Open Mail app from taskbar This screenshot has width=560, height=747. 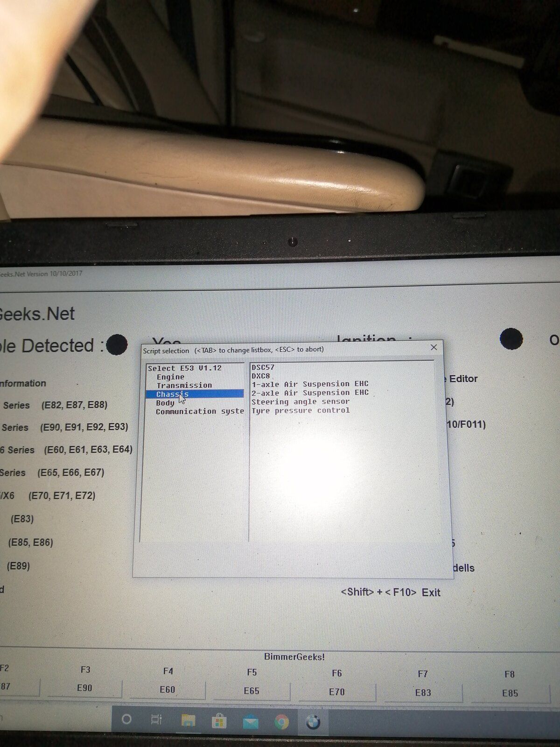pyautogui.click(x=250, y=722)
